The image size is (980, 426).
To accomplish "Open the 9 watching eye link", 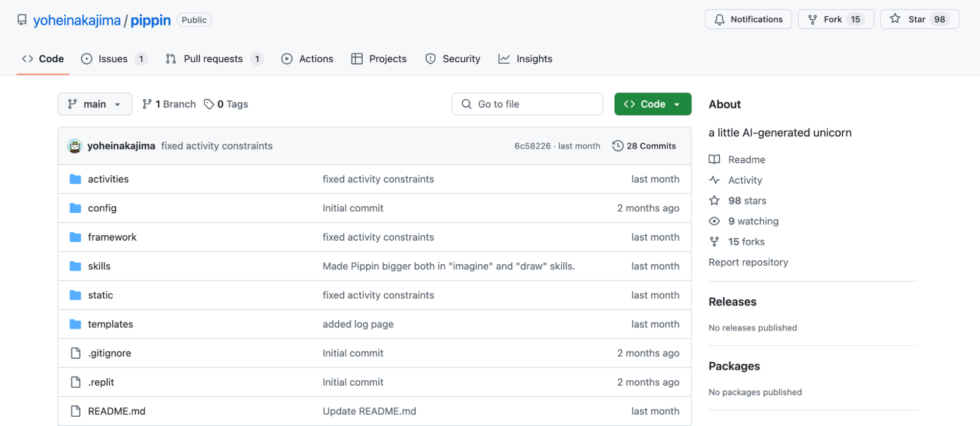I will coord(744,222).
